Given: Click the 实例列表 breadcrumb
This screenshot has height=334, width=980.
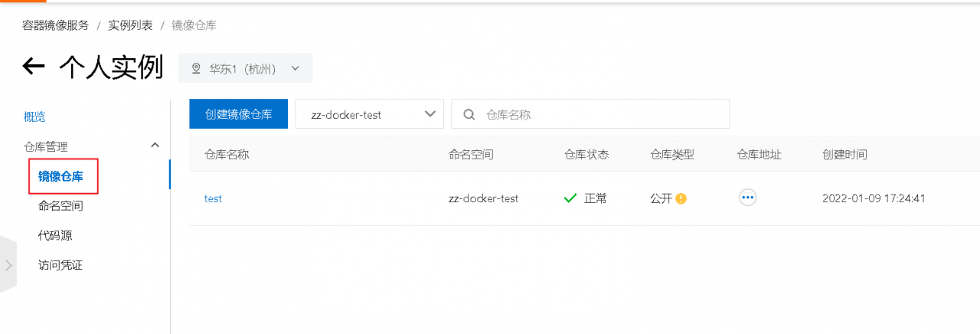Looking at the screenshot, I should (130, 25).
